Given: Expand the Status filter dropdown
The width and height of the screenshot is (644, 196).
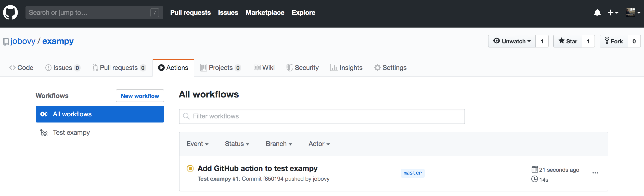Looking at the screenshot, I should [x=237, y=144].
